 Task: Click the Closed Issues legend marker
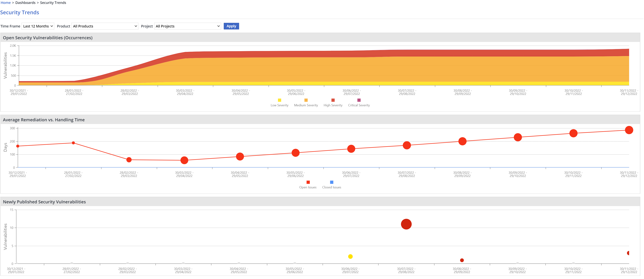(x=331, y=182)
